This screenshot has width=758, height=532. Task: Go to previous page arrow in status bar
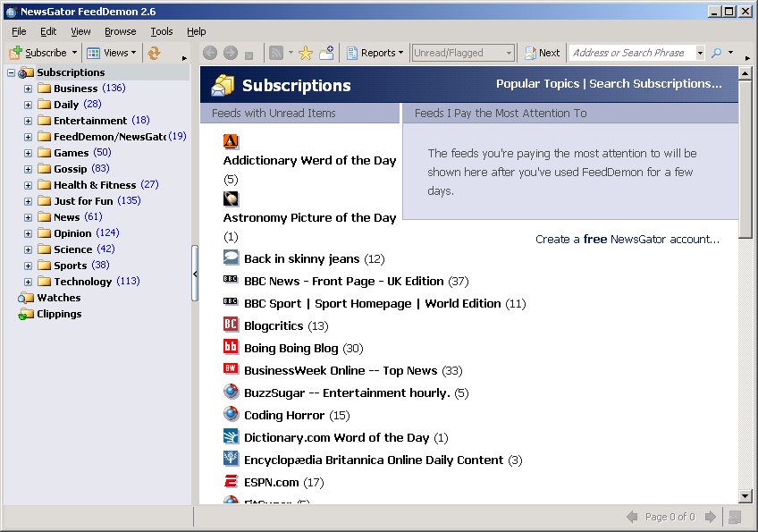point(632,517)
